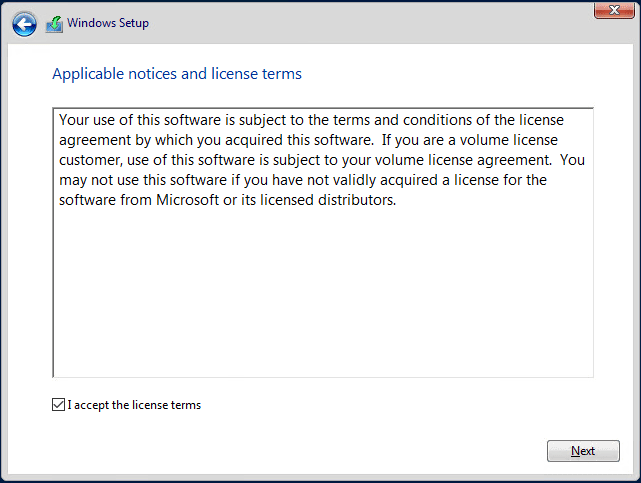The height and width of the screenshot is (483, 641).
Task: Click the "I accept the license terms" label
Action: pos(134,405)
